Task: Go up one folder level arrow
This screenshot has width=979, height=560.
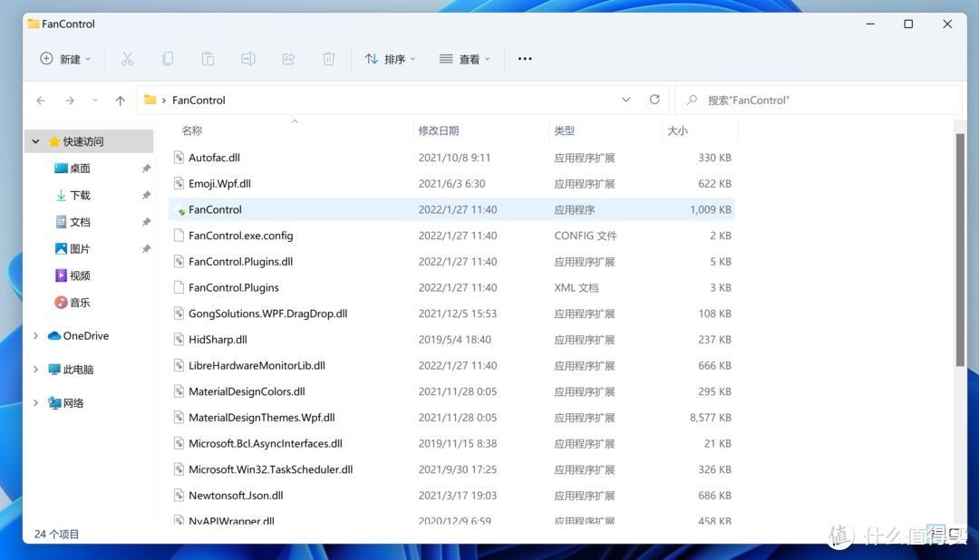Action: [121, 100]
